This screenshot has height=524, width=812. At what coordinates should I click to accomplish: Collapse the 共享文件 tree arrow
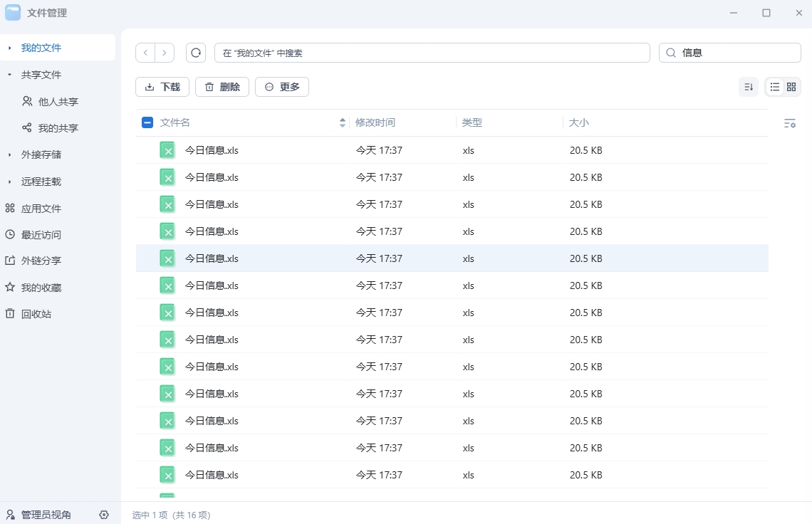tap(9, 75)
